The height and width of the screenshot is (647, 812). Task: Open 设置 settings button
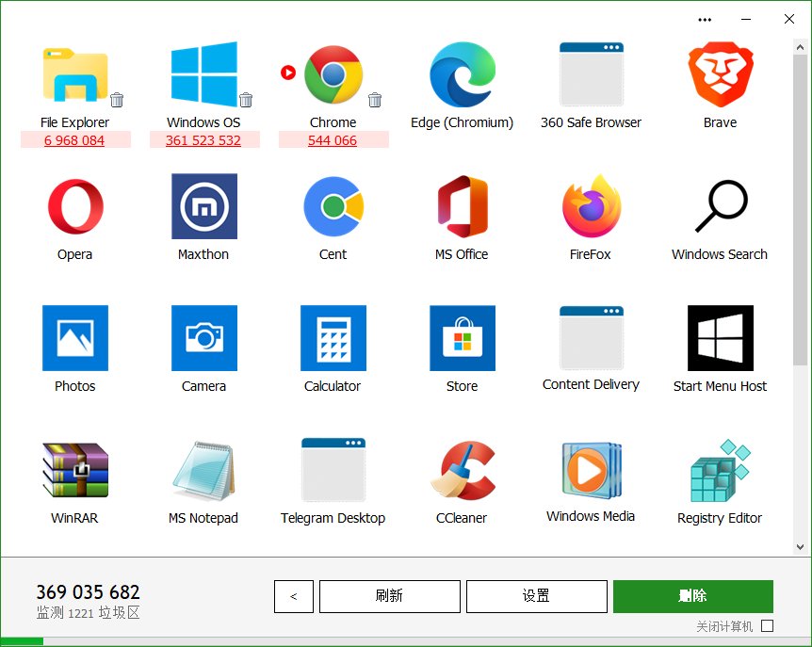pyautogui.click(x=537, y=596)
